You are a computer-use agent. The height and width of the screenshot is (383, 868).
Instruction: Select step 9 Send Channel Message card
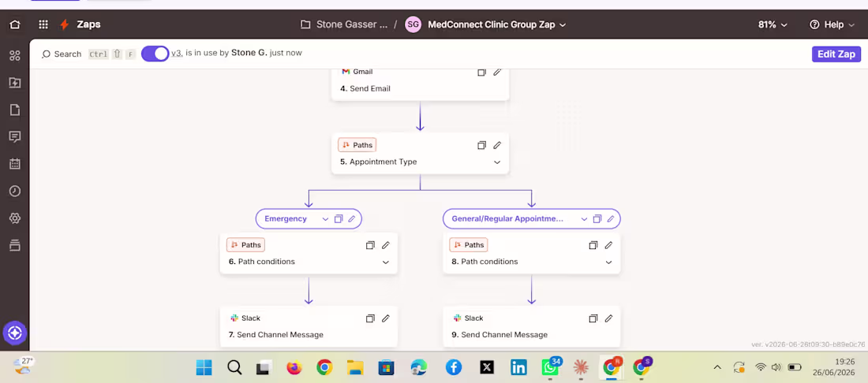[x=531, y=326]
